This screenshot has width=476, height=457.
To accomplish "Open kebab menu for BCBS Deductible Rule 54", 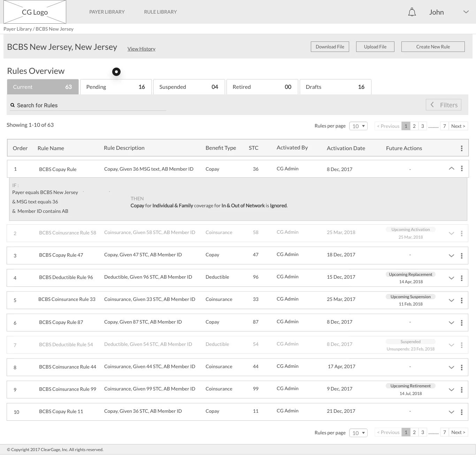I will tap(462, 345).
